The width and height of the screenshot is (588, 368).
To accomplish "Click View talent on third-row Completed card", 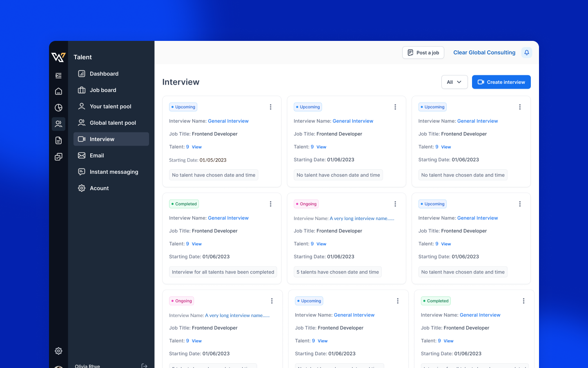I will pyautogui.click(x=448, y=341).
